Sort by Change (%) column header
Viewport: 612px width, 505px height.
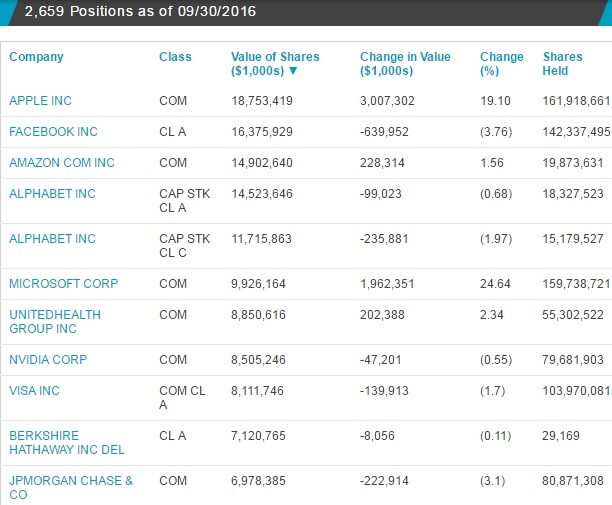502,64
